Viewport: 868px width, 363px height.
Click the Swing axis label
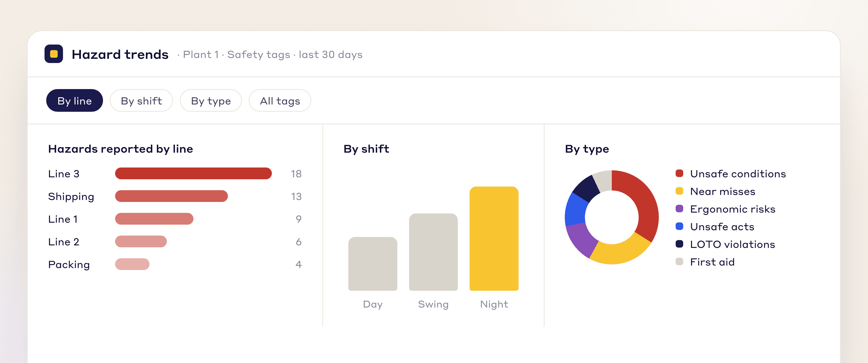point(433,304)
